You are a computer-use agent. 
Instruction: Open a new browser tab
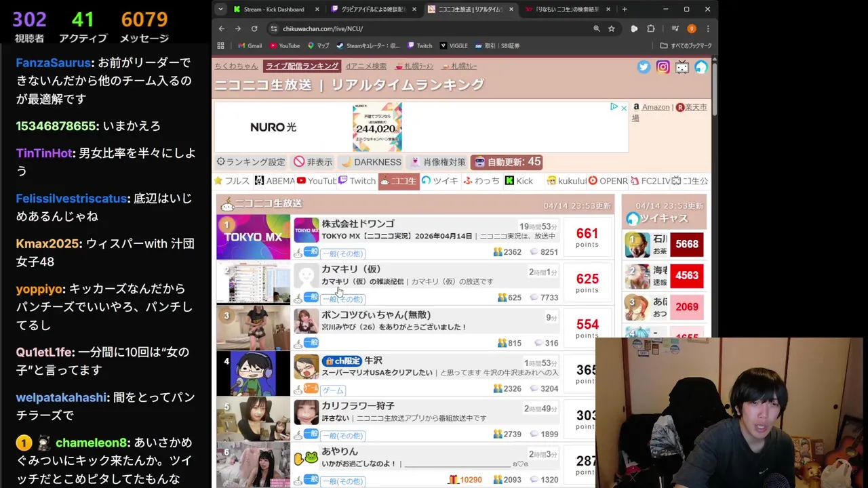pyautogui.click(x=625, y=9)
